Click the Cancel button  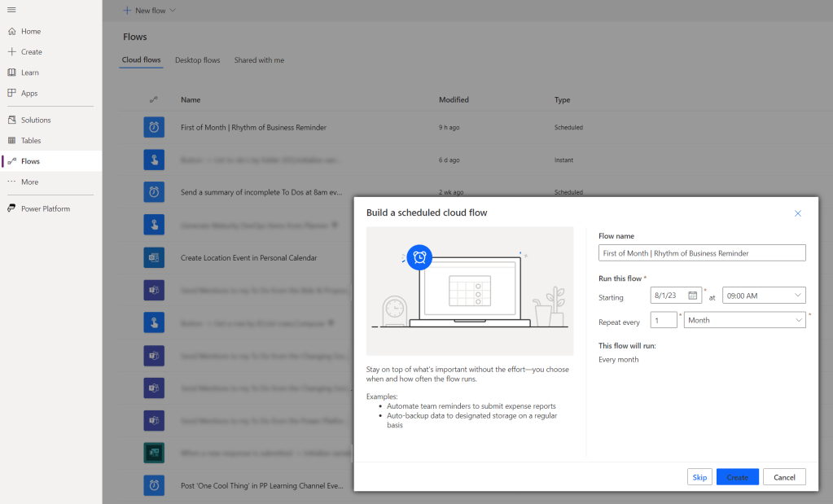[x=784, y=477]
